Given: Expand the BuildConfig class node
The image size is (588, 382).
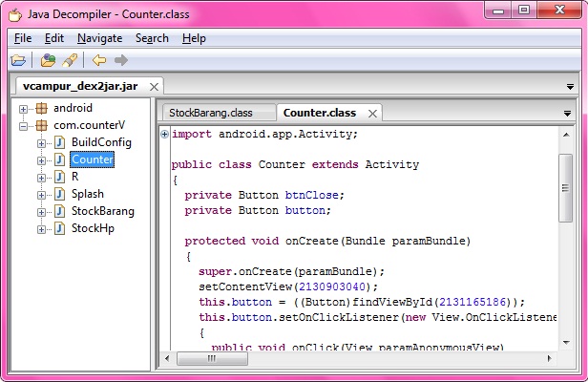Looking at the screenshot, I should [x=41, y=143].
